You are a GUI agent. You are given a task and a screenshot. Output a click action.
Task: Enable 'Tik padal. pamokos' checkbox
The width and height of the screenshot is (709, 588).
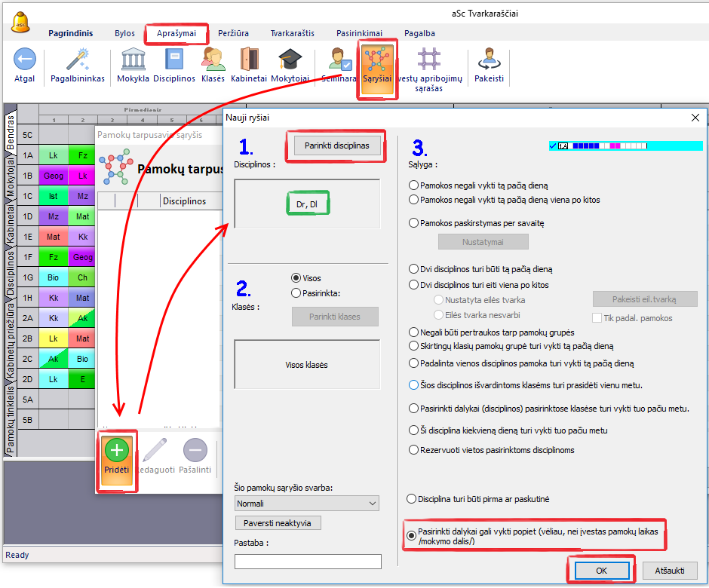[597, 318]
